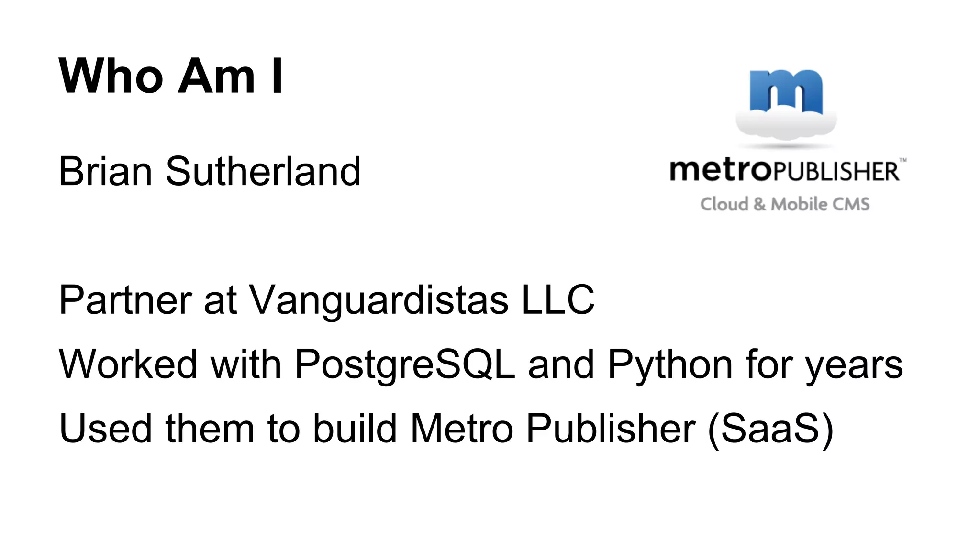Click the bold 'metro' wordmark text
The width and height of the screenshot is (980, 551).
click(721, 170)
